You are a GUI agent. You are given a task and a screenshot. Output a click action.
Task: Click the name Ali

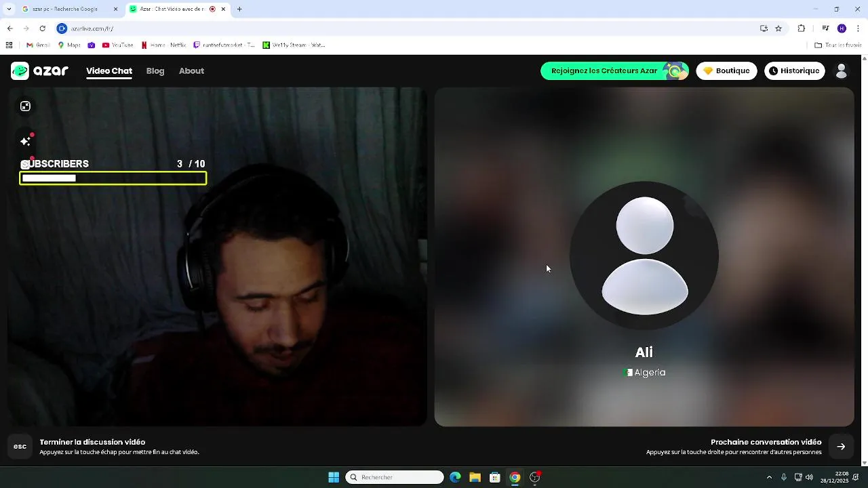644,352
